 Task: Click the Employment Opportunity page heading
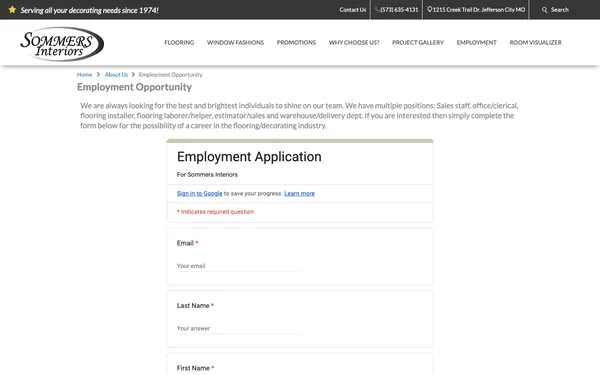[x=134, y=87]
